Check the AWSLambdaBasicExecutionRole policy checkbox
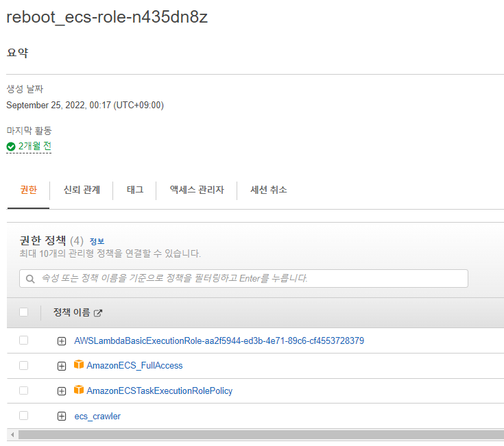The width and height of the screenshot is (504, 446). [24, 340]
